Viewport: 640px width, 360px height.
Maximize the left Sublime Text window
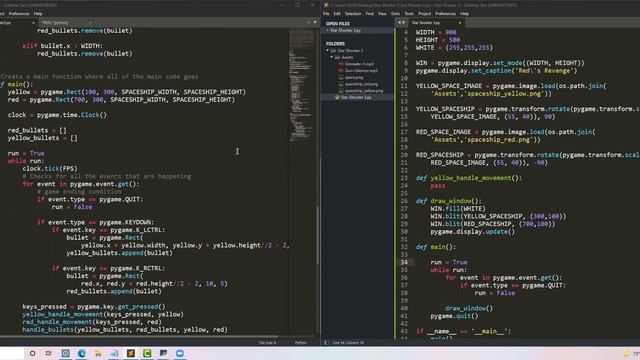(x=297, y=5)
